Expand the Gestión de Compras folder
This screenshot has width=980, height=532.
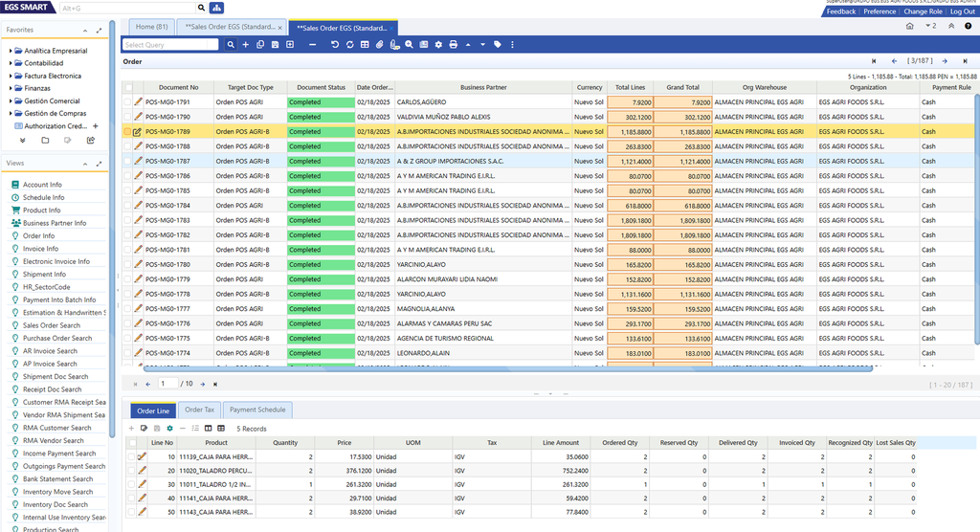tap(10, 113)
